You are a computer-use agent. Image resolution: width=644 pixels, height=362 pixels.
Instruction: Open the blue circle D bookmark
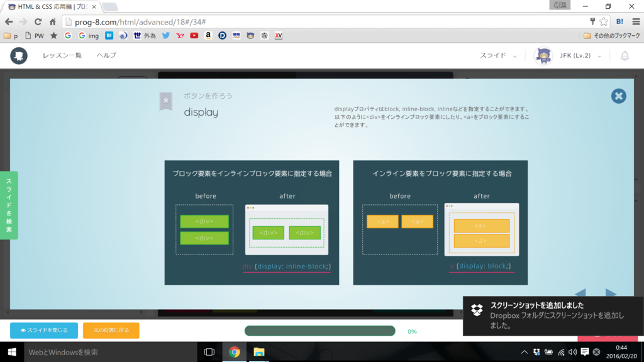(x=222, y=36)
